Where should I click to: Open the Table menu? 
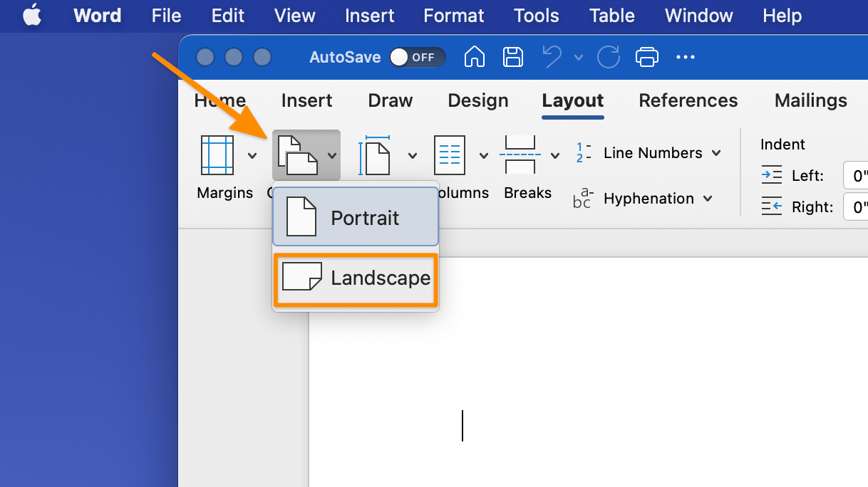(612, 16)
